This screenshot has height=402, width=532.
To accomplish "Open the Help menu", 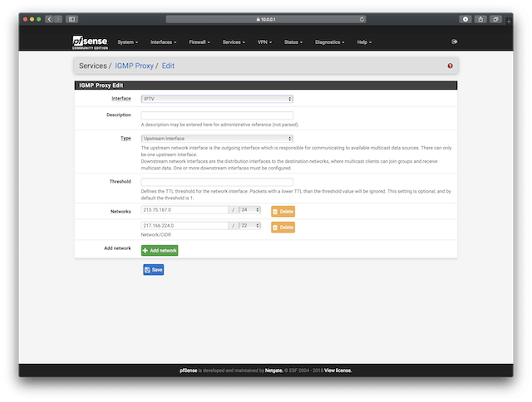I will pyautogui.click(x=364, y=42).
